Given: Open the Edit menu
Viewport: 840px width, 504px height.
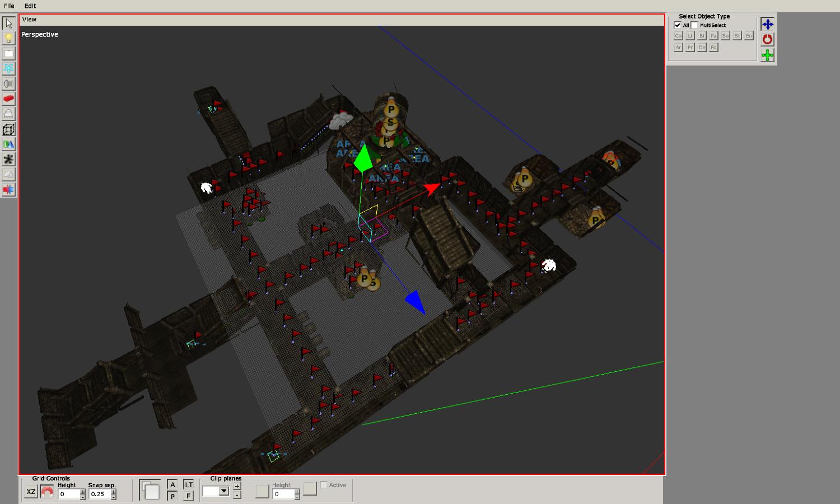Looking at the screenshot, I should 30,6.
